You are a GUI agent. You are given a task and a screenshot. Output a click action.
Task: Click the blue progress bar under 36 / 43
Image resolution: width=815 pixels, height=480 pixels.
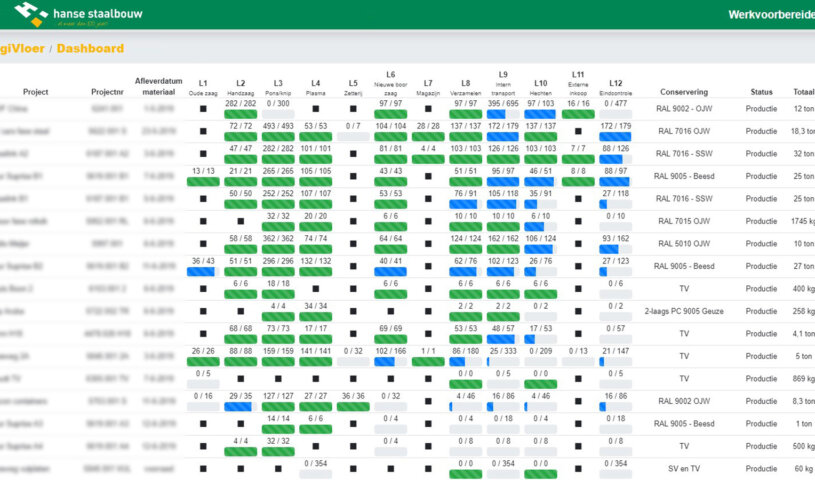pos(203,271)
